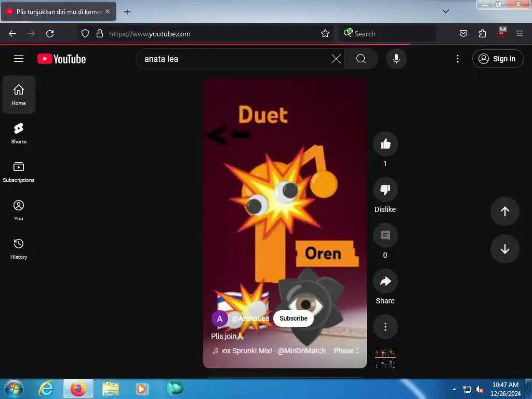Go back in Firefox
Image resolution: width=532 pixels, height=399 pixels.
click(x=12, y=34)
